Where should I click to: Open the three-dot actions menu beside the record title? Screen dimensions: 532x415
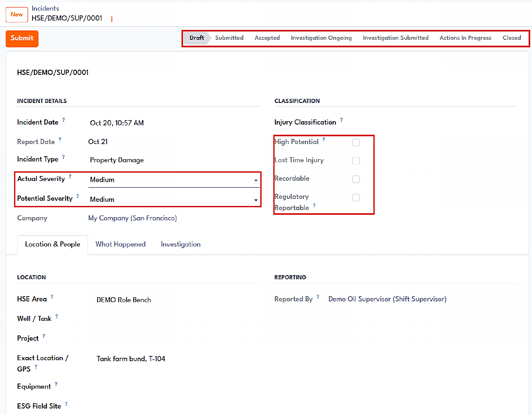(x=112, y=19)
